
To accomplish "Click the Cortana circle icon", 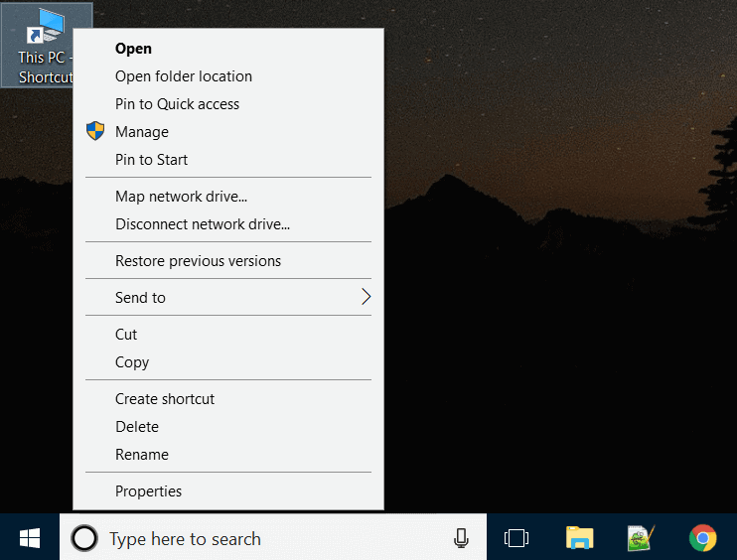I will click(84, 538).
